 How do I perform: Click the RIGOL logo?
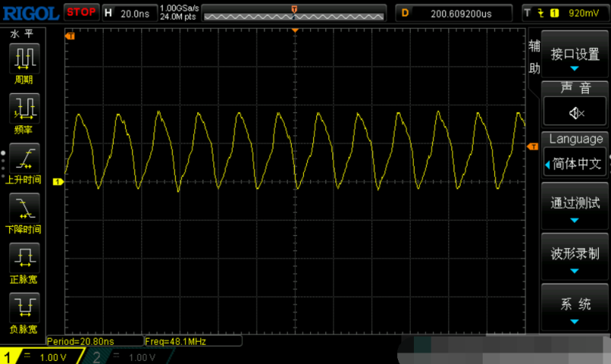coord(30,13)
